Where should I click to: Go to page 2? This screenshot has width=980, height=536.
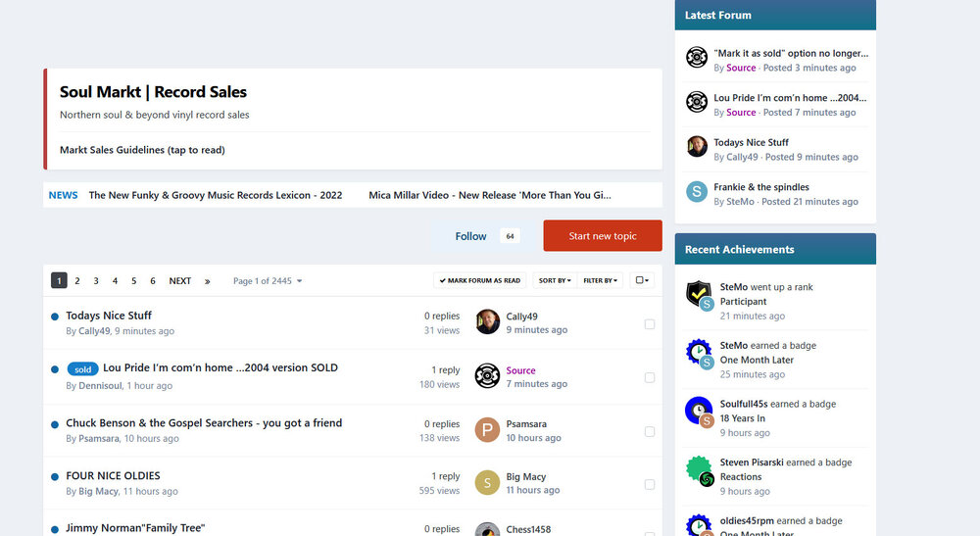77,281
